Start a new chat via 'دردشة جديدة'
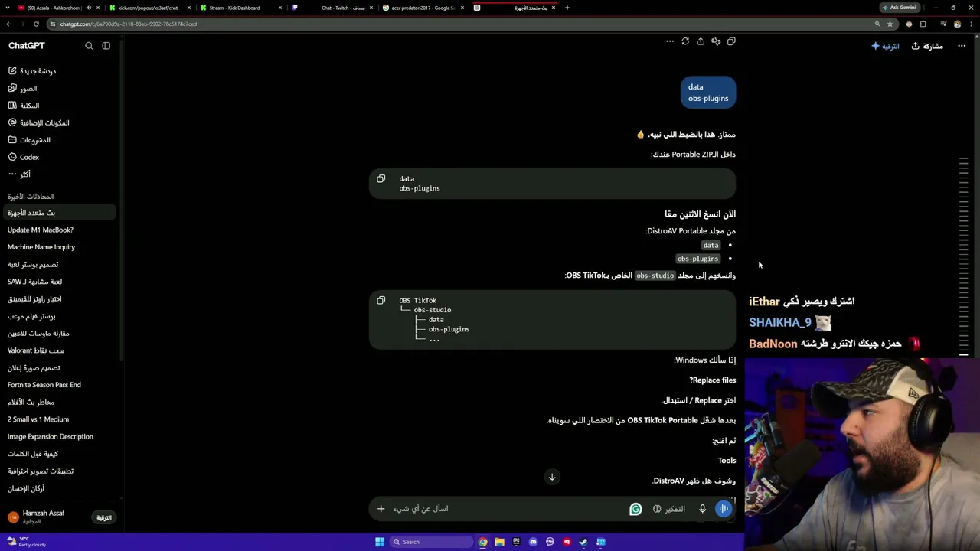The image size is (980, 551). (60, 71)
